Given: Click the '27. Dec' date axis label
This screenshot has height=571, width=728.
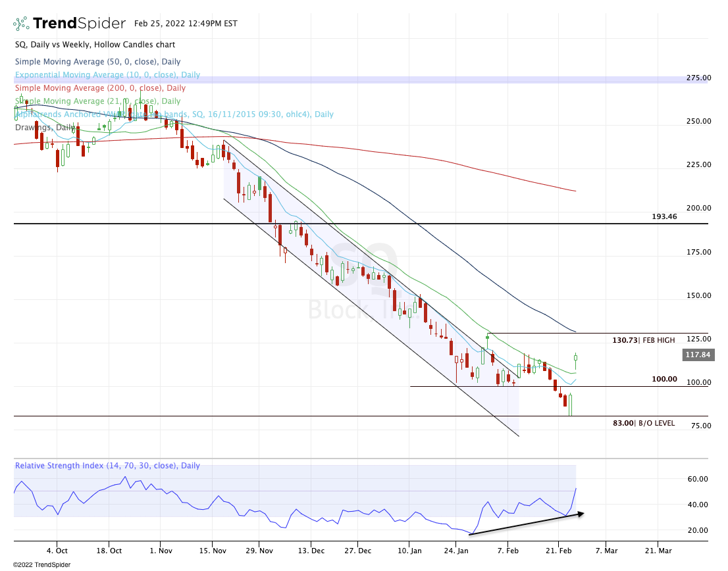Looking at the screenshot, I should [x=358, y=551].
